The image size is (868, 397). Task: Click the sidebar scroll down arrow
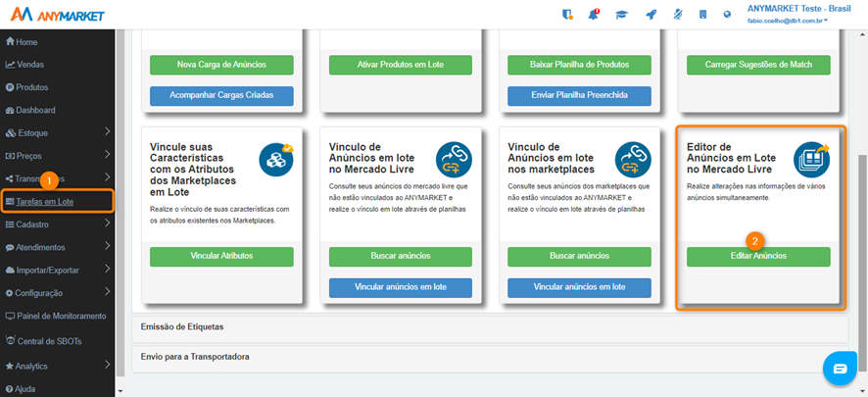point(121,391)
